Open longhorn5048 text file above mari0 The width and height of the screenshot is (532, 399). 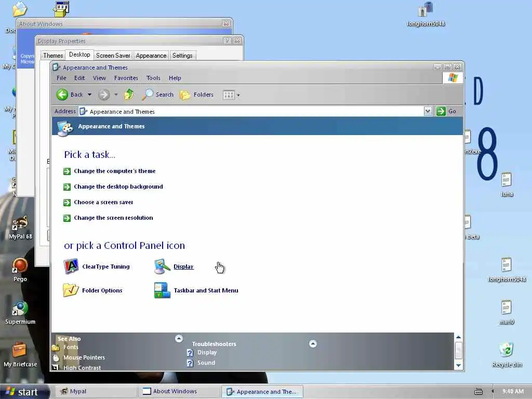click(x=507, y=270)
